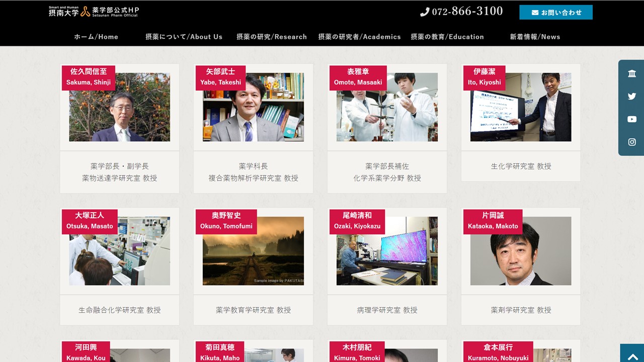This screenshot has width=644, height=362.
Task: Open Okuno, Tomofumi landscape photo
Action: tap(254, 251)
